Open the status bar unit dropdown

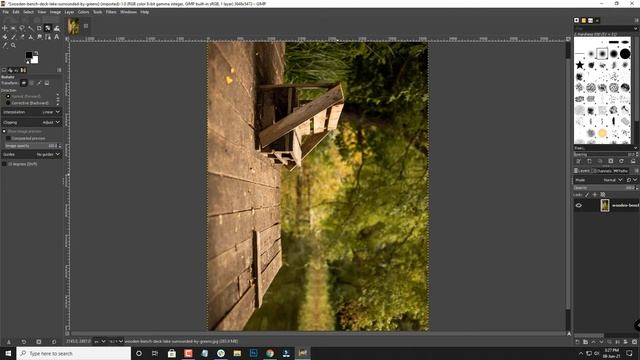[100, 342]
